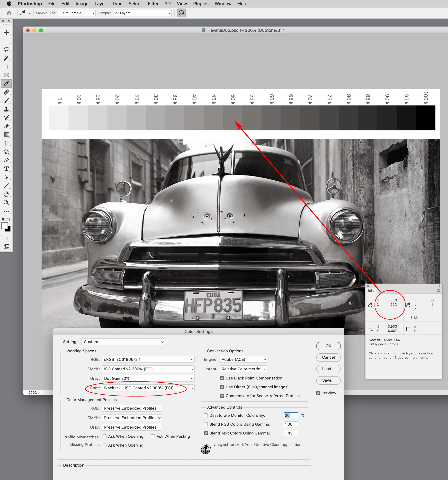Open the Spot working space dropdown
Screen dimensions: 448x480
coord(148,388)
